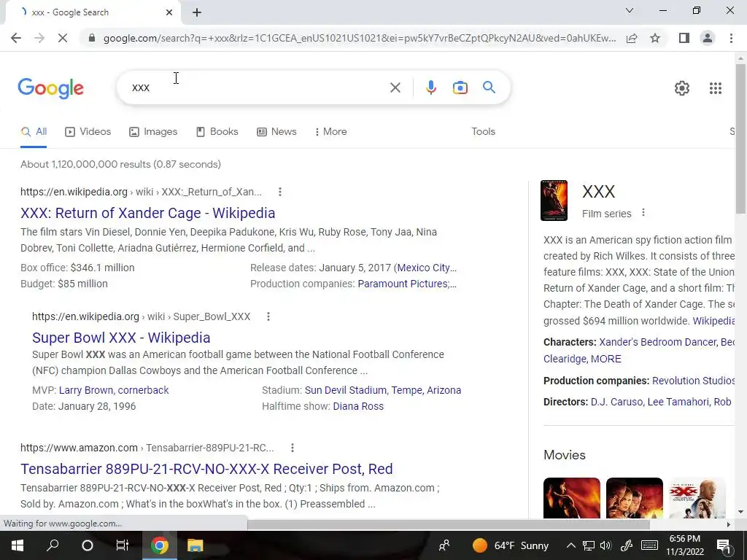The height and width of the screenshot is (560, 747).
Task: Open the Lee Tamahori director link
Action: pyautogui.click(x=678, y=402)
